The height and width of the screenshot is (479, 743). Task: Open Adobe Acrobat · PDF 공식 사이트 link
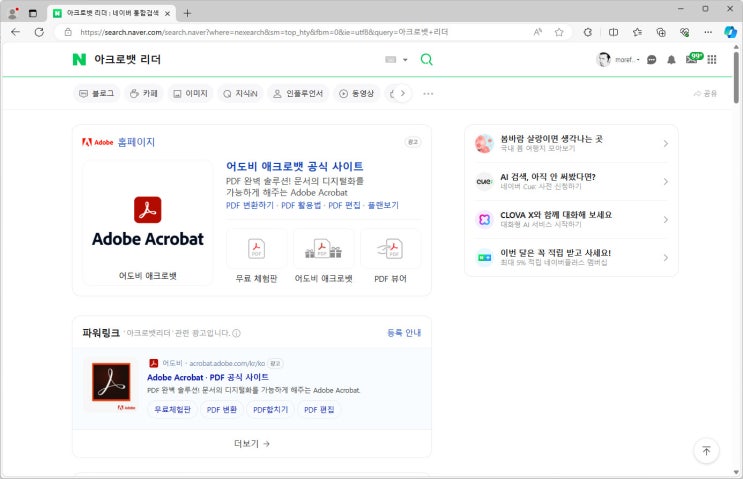[x=208, y=377]
